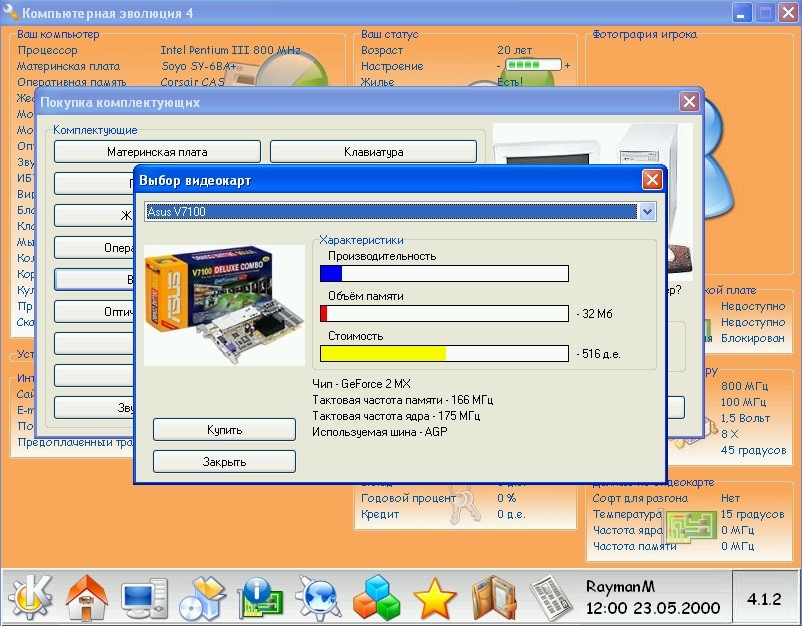The width and height of the screenshot is (802, 626).
Task: Click the video card chip icon near Температура
Action: pyautogui.click(x=690, y=527)
